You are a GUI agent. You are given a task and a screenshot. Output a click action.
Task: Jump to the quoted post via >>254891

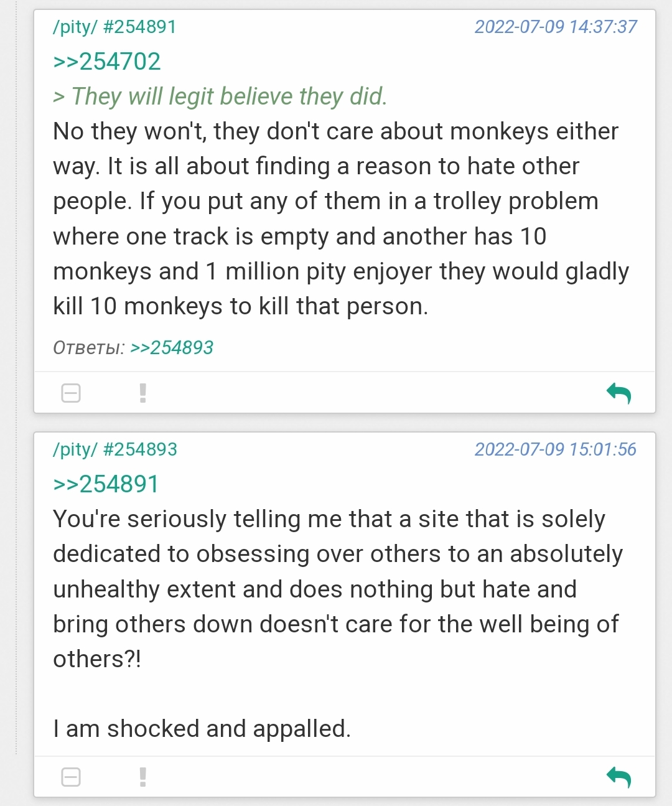106,484
